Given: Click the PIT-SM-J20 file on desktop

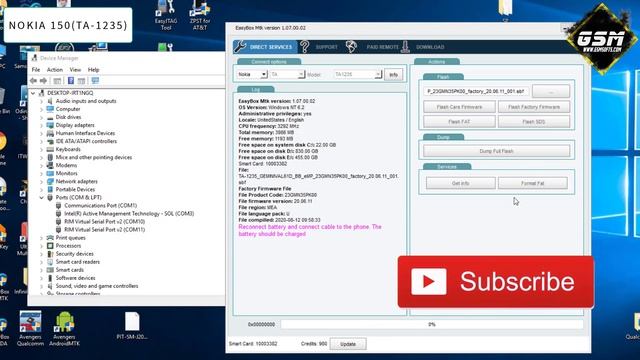Looking at the screenshot, I should pos(132,325).
